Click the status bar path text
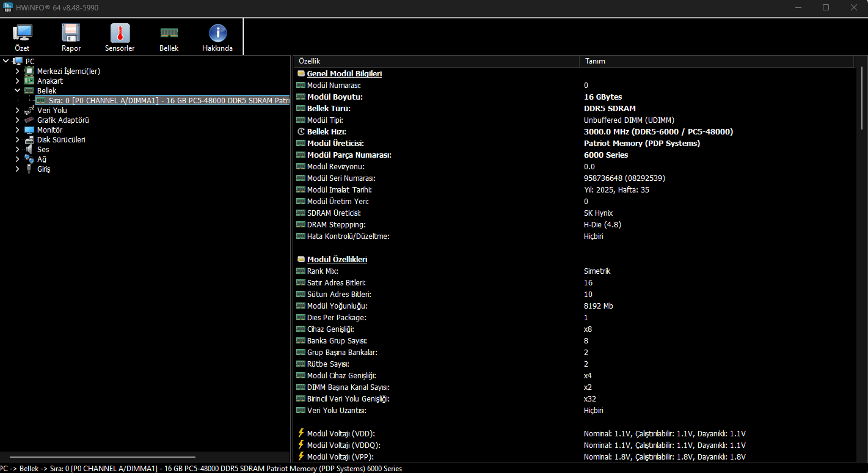Image resolution: width=868 pixels, height=473 pixels. pos(201,468)
